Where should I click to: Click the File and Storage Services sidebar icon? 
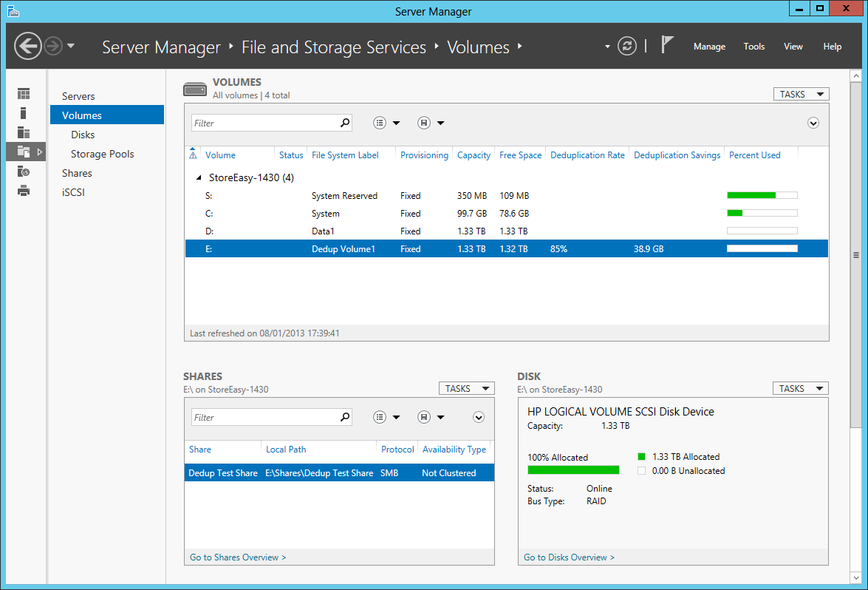click(23, 151)
